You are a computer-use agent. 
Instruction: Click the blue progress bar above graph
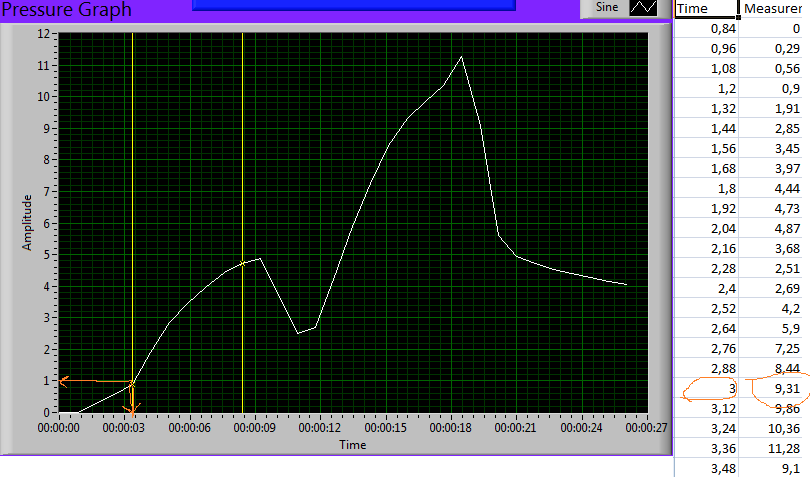(354, 5)
